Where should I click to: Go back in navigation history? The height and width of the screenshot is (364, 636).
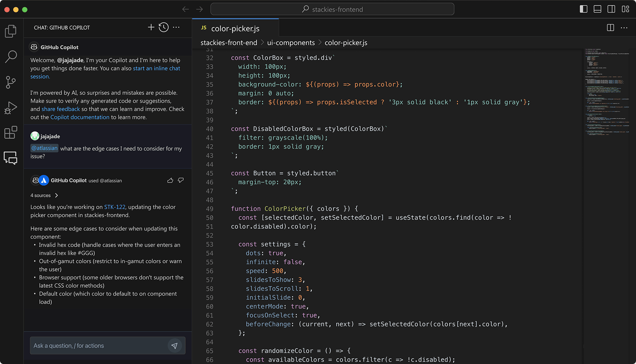point(185,9)
